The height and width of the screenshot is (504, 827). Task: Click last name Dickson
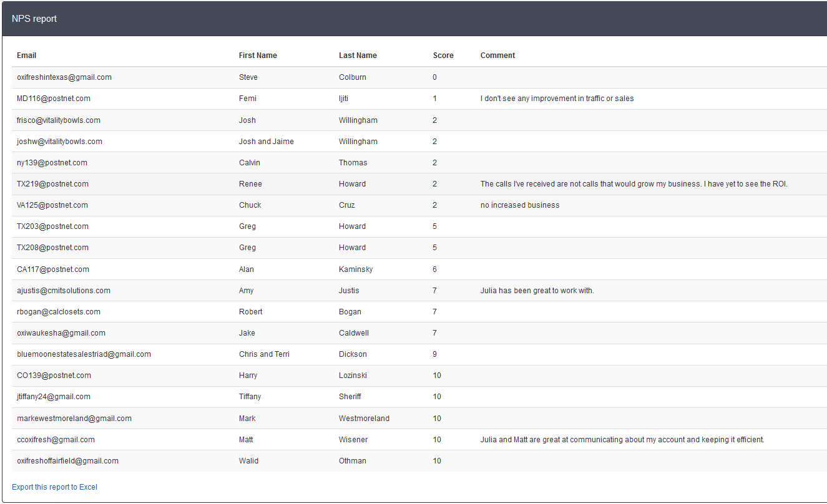[x=353, y=354]
